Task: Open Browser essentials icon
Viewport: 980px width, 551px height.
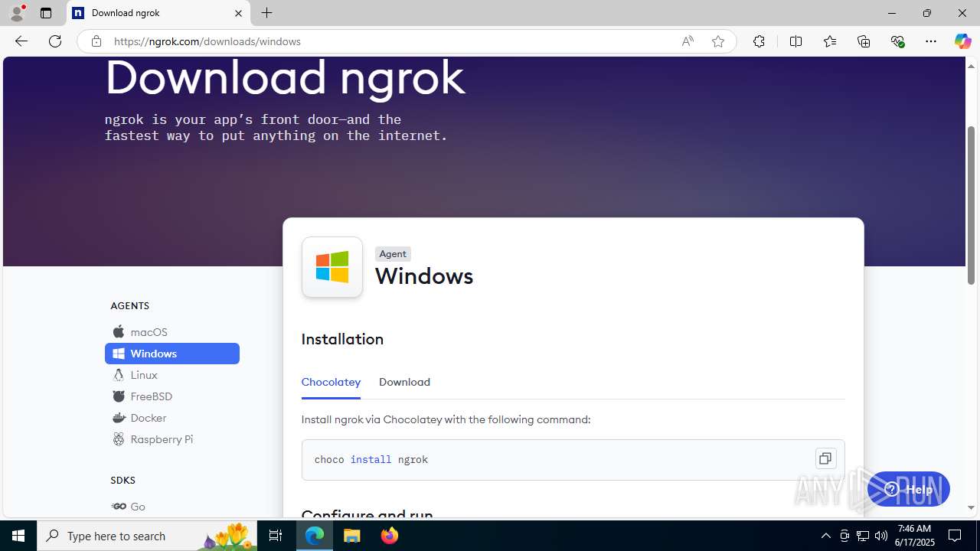Action: (x=897, y=41)
